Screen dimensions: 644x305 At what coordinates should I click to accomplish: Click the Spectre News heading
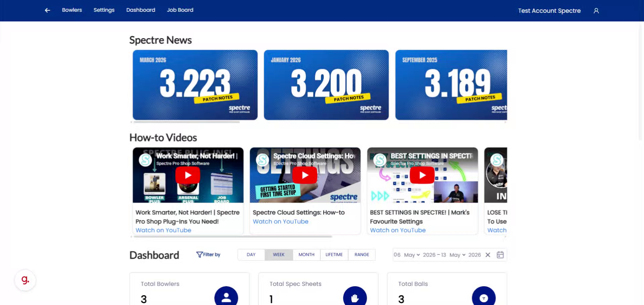[160, 40]
